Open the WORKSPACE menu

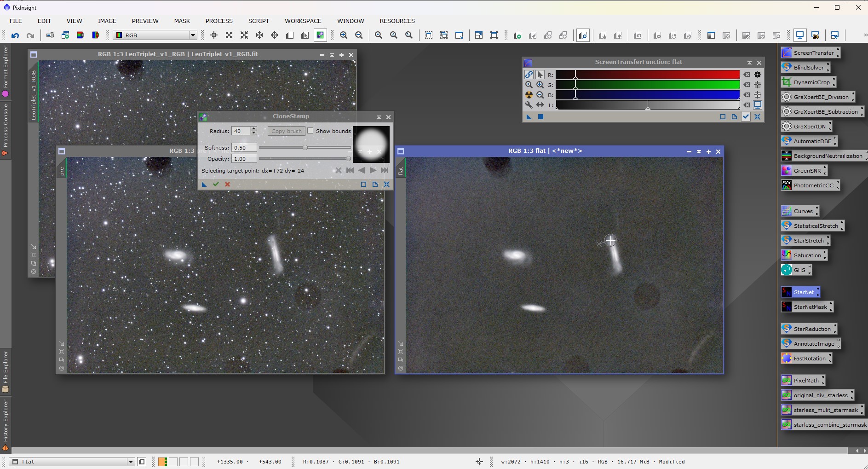[303, 21]
